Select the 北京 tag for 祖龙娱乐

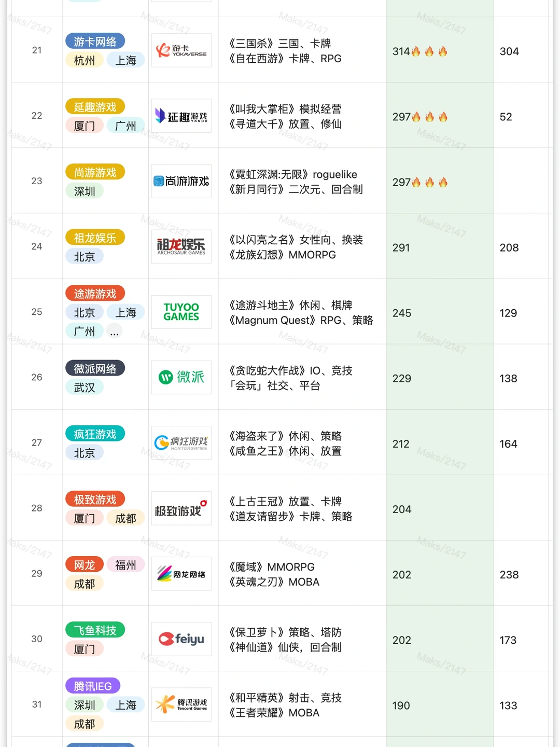[x=85, y=256]
